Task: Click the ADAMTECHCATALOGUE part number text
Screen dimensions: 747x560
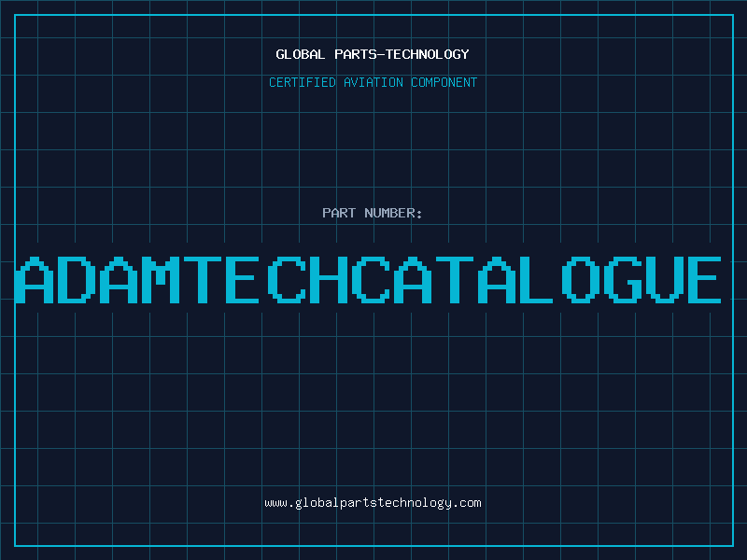Action: [x=368, y=280]
